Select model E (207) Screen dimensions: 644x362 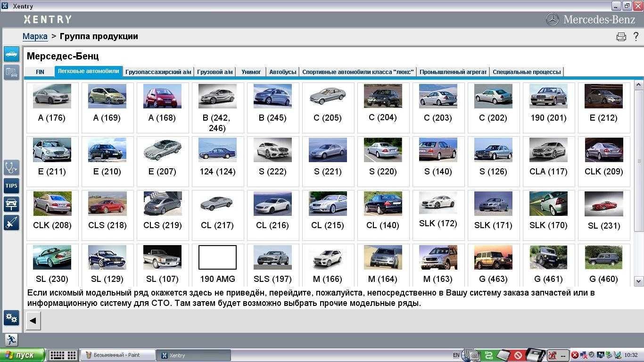pos(162,161)
